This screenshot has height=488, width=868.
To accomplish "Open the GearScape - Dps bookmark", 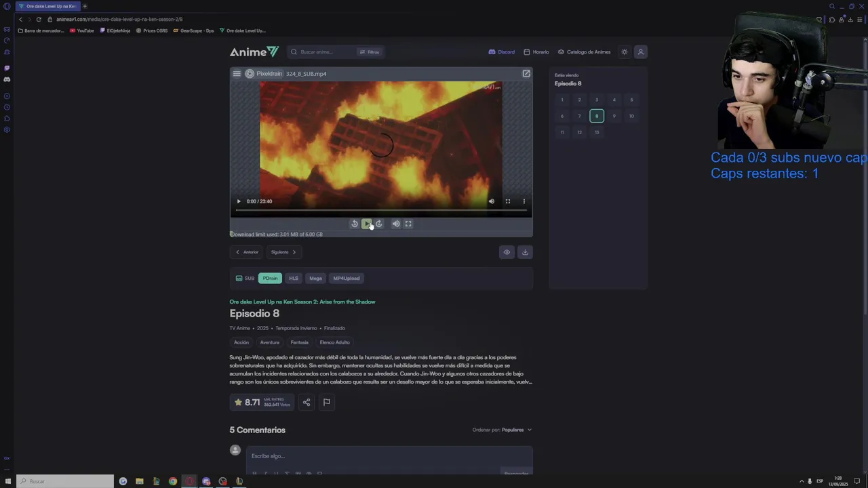I will click(x=193, y=30).
